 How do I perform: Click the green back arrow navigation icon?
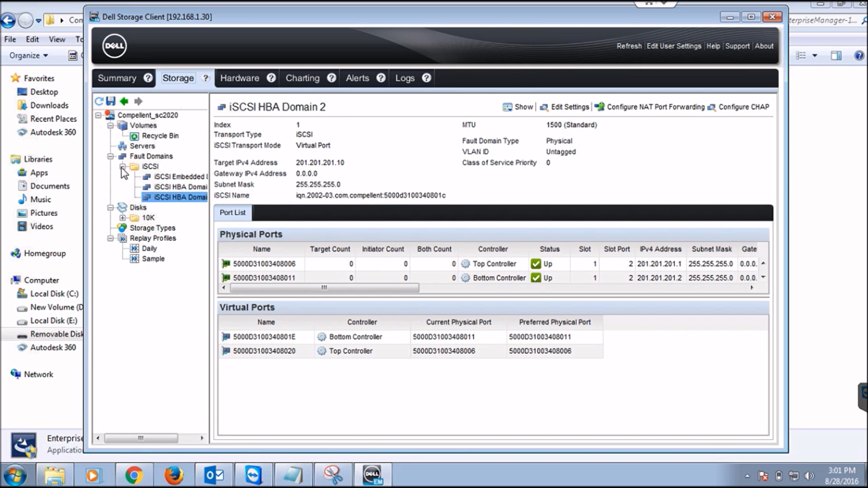point(123,101)
